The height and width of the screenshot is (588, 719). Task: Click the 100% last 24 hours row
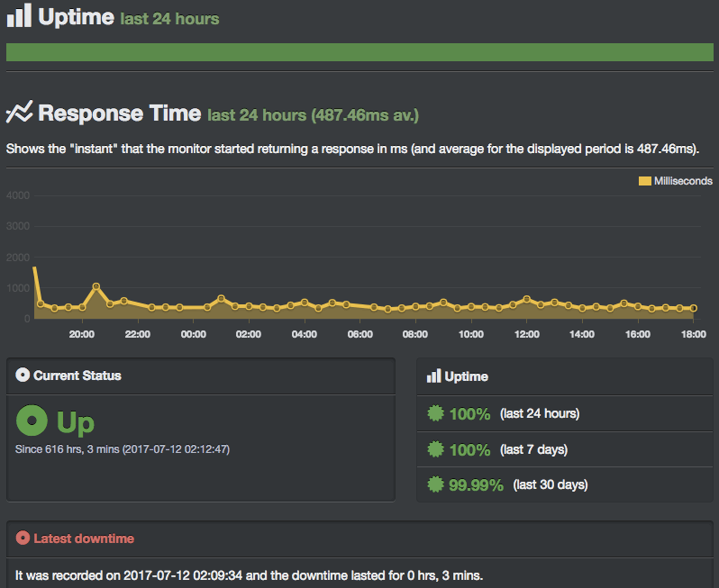click(x=565, y=413)
